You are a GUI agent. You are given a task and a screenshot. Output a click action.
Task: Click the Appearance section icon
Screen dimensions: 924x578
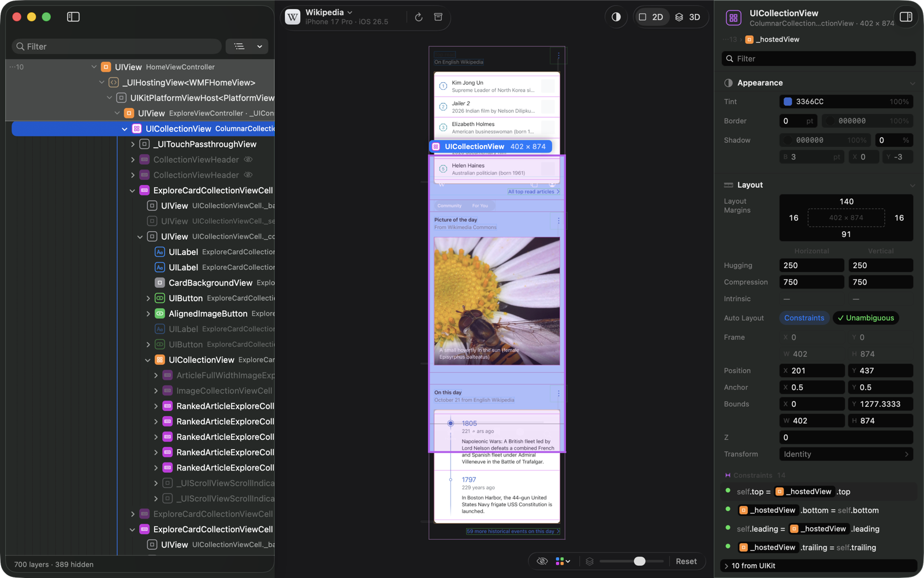[x=729, y=83]
